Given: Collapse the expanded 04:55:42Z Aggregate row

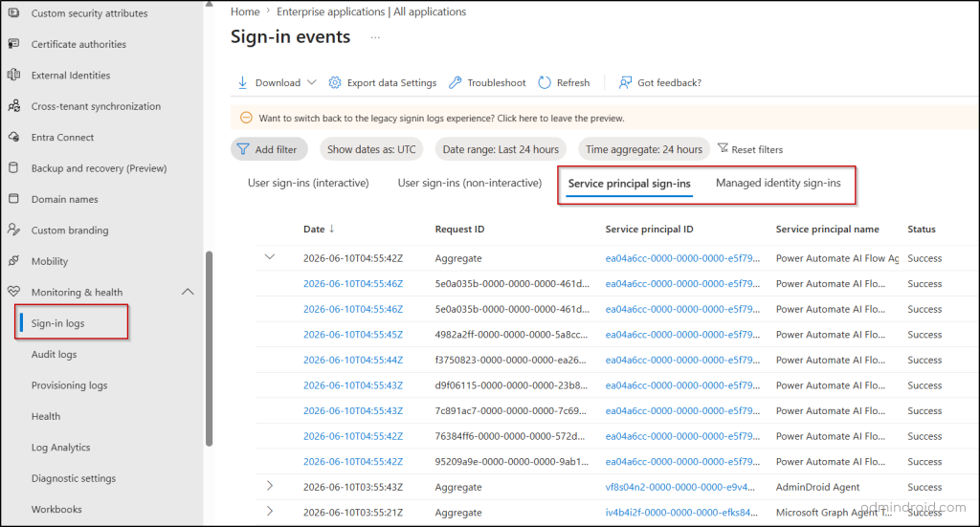Looking at the screenshot, I should (x=269, y=256).
